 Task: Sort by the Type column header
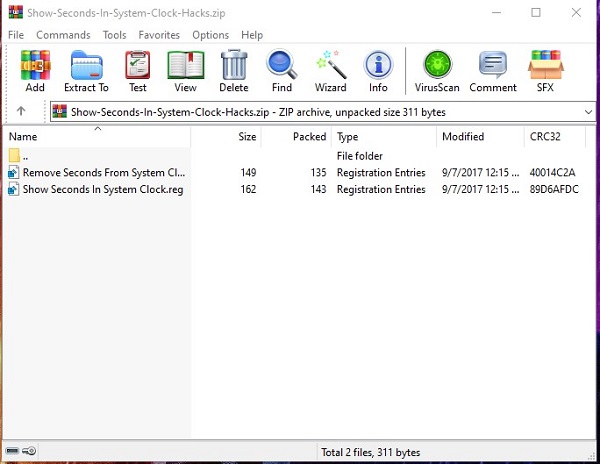coord(384,137)
